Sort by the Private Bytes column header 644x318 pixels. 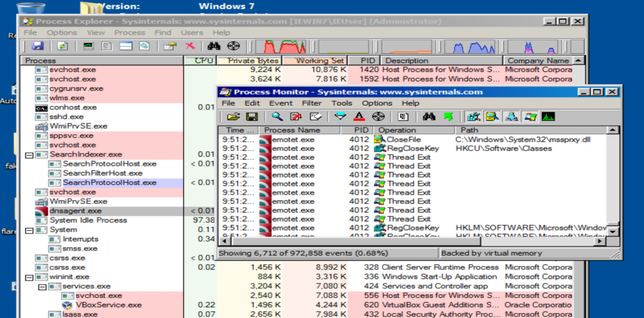pyautogui.click(x=249, y=61)
